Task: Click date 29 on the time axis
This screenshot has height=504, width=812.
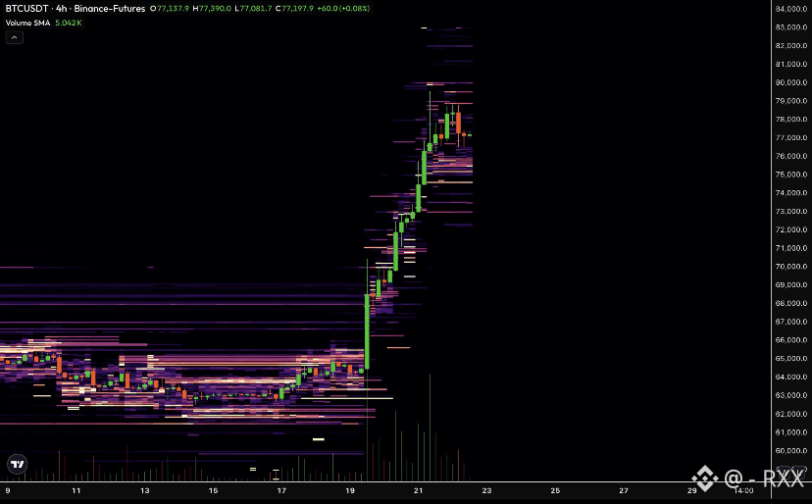Action: point(692,490)
